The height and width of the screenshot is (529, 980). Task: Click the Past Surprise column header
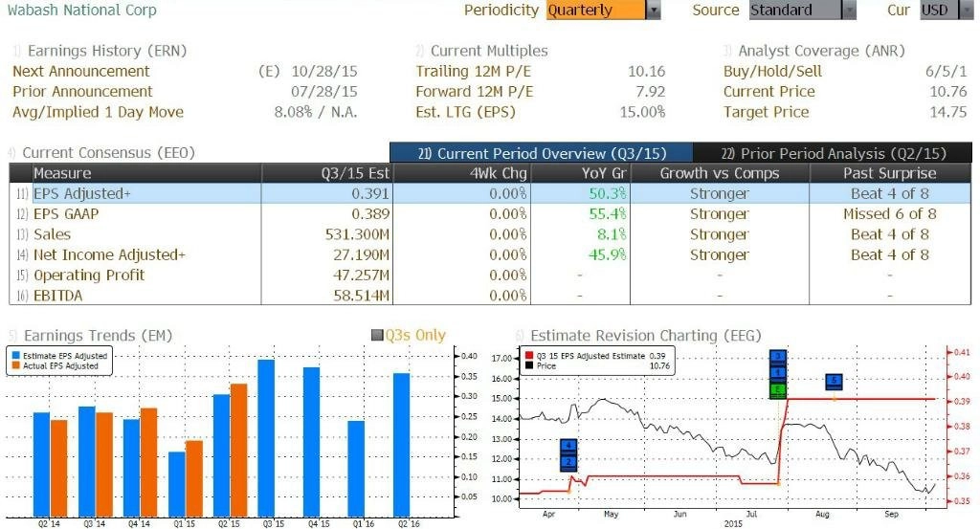[889, 173]
